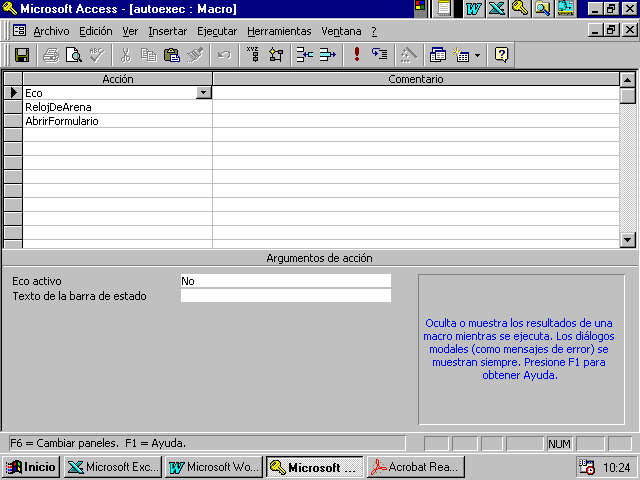Viewport: 640px width, 480px height.
Task: Run the macro with the red exclamation icon
Action: (357, 55)
